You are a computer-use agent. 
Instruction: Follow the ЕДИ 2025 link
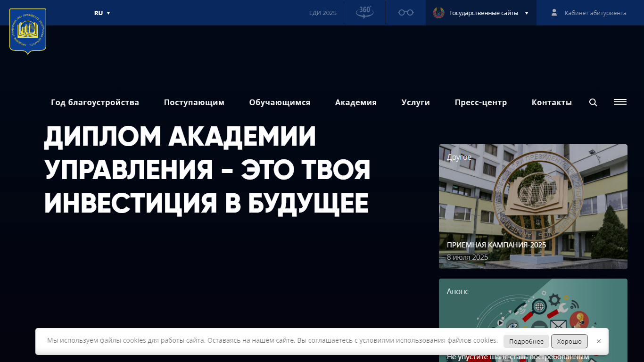323,13
